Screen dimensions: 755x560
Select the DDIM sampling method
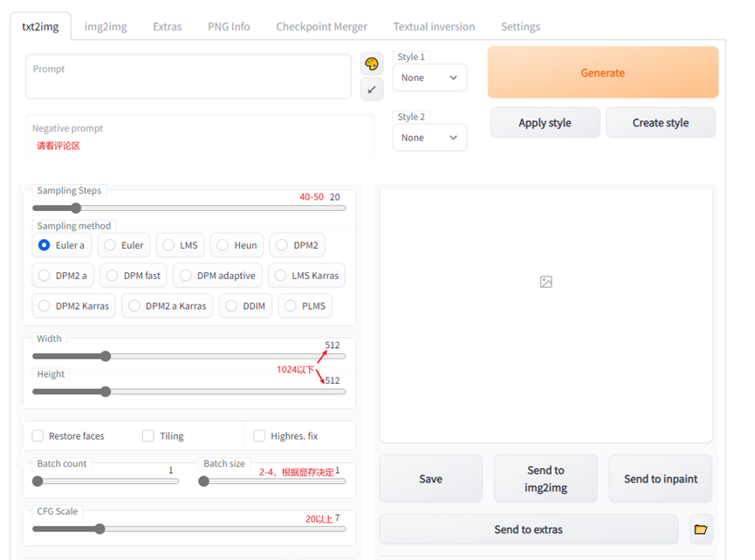(245, 306)
